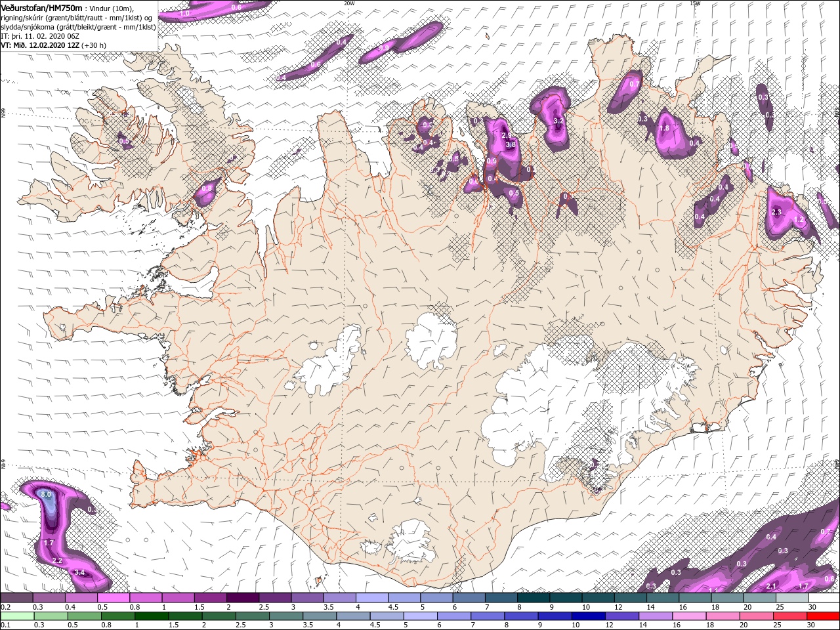Select bright pink swatch between 0.5 and 0.8, purple row
Screen dimensions: 840x630
pyautogui.click(x=114, y=598)
